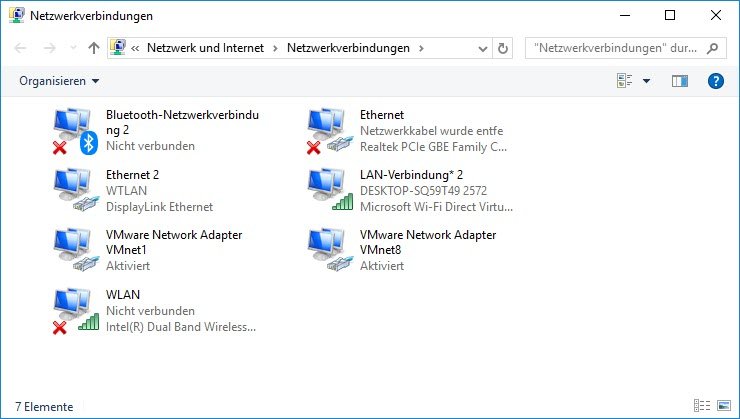Click the change view layout icon

(626, 81)
